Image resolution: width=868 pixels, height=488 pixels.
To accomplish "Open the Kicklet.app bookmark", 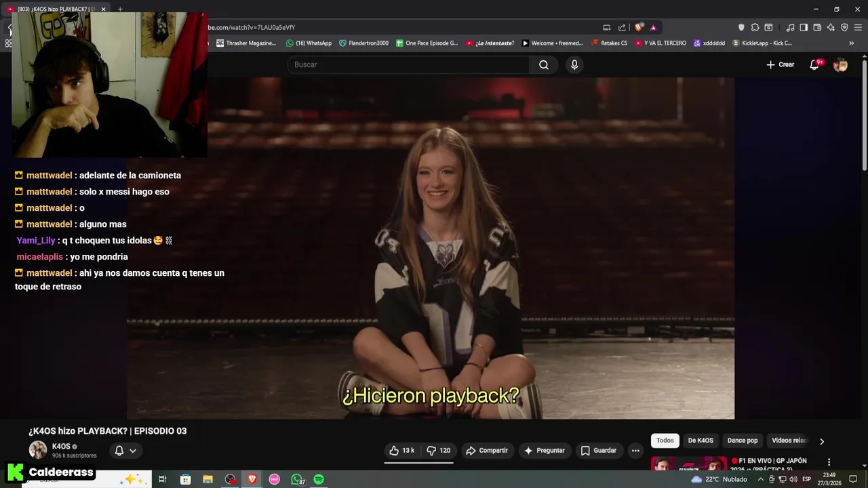I will click(762, 43).
